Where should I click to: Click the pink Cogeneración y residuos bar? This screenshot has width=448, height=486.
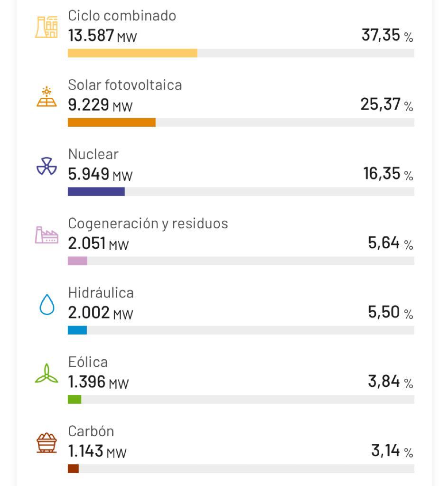pyautogui.click(x=77, y=261)
